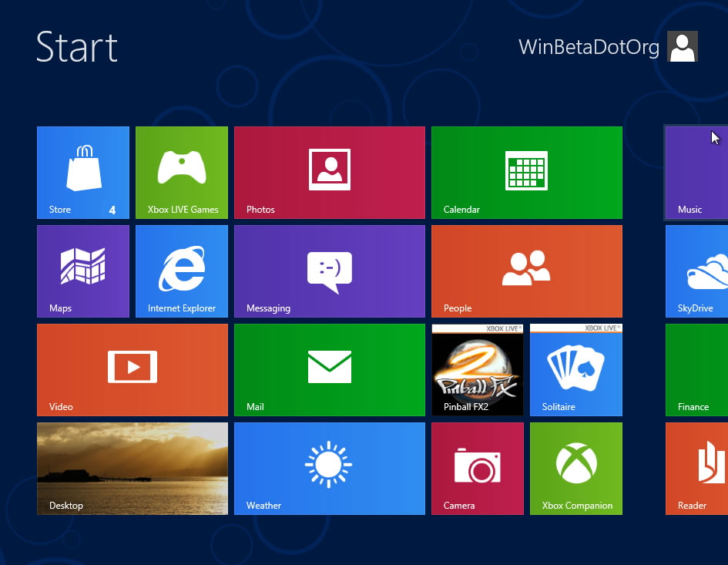Play Video tile
Screen dimensions: 728x565
[133, 370]
